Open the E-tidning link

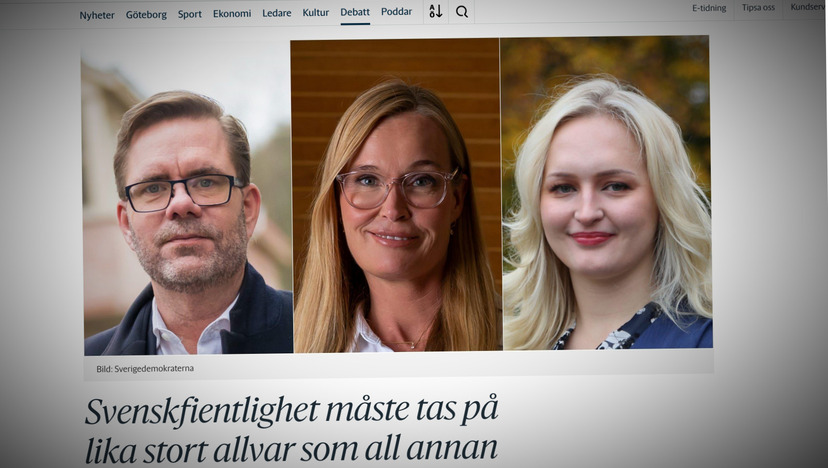[x=709, y=8]
